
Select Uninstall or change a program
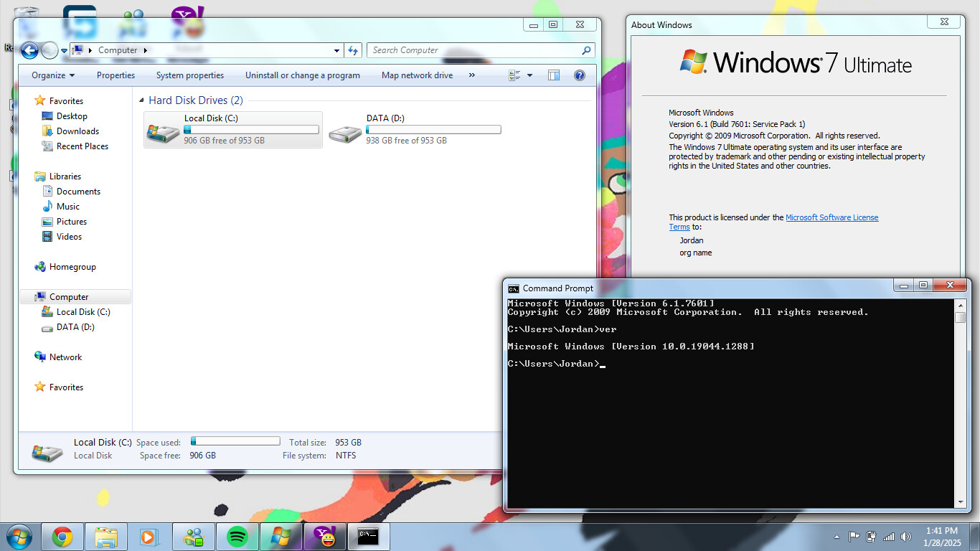pos(303,75)
